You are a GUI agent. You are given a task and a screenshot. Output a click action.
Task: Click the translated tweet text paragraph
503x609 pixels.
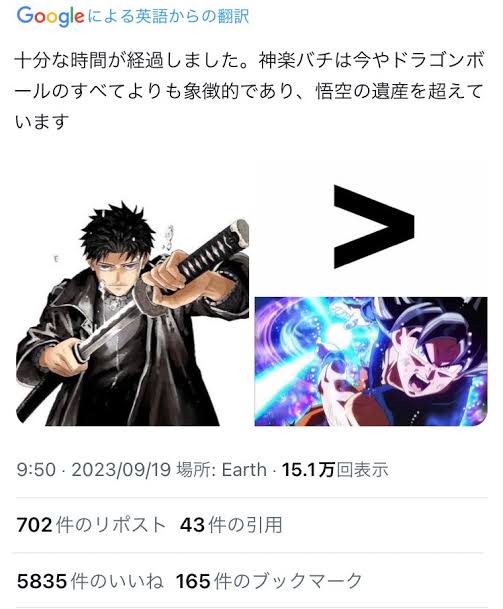click(249, 92)
